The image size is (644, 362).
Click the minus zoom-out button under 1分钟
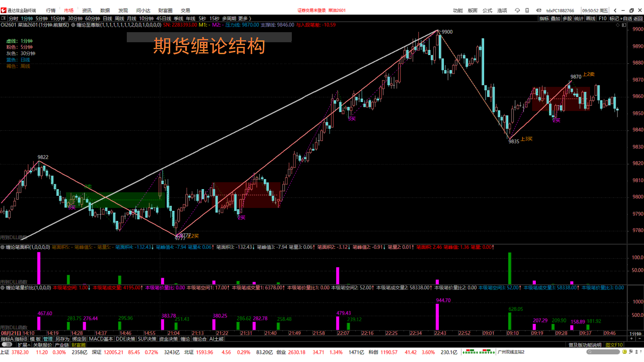click(x=640, y=339)
